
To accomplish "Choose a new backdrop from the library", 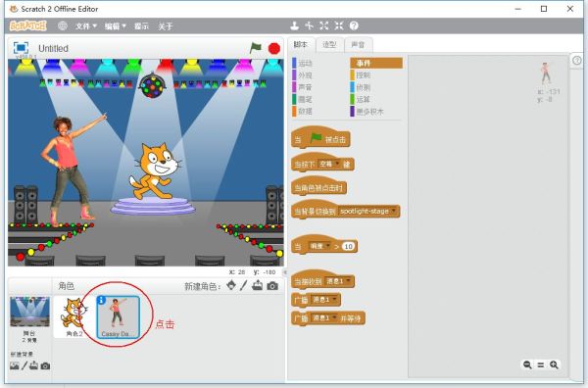I will 15,365.
